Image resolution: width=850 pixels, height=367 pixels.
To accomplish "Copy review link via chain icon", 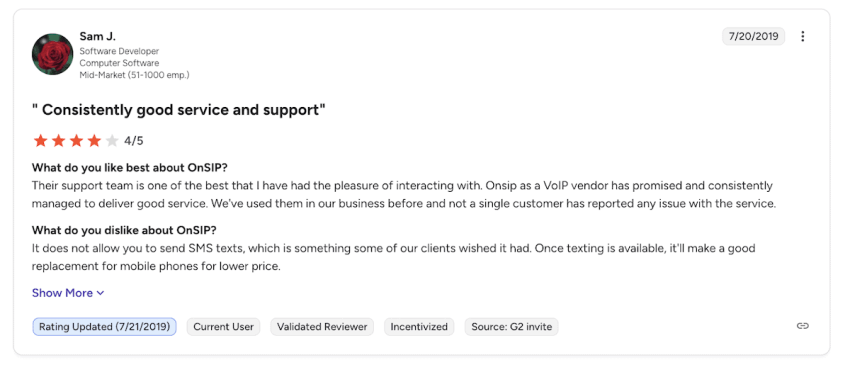I will pyautogui.click(x=802, y=326).
